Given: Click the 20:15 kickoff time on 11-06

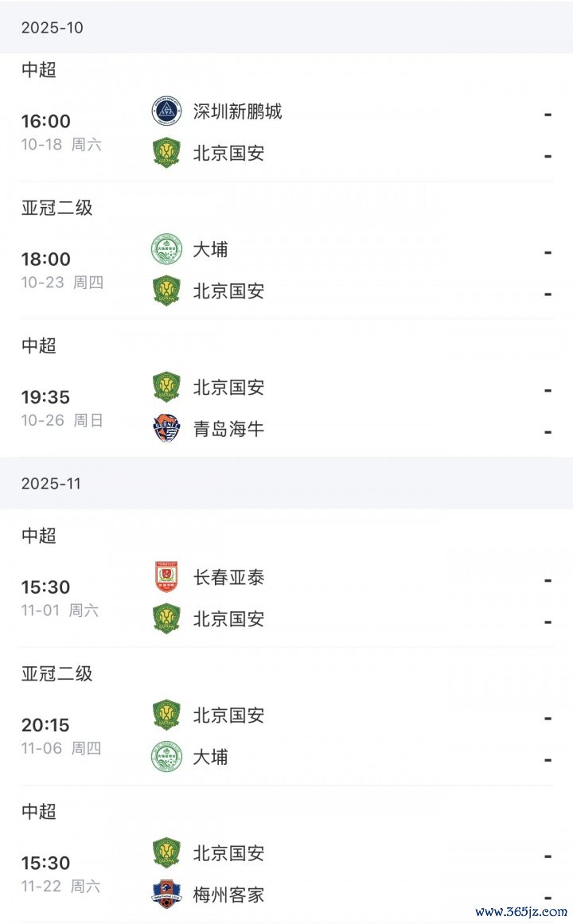Looking at the screenshot, I should tap(46, 725).
